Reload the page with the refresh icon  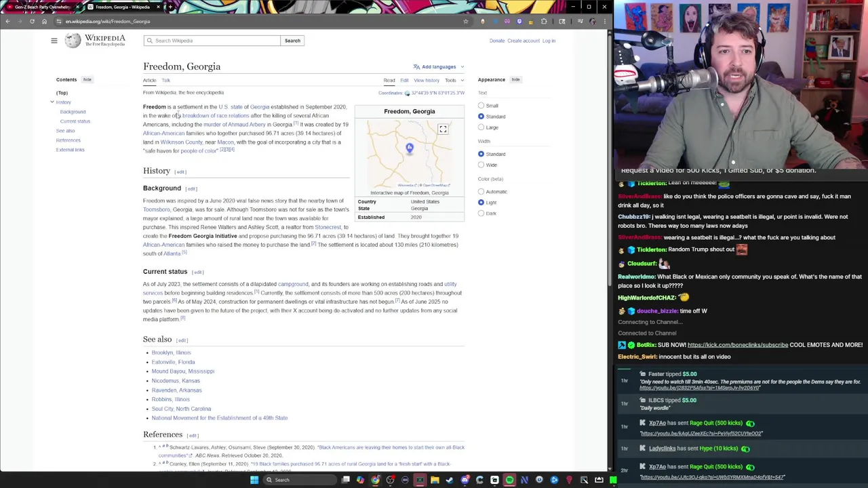tap(32, 21)
